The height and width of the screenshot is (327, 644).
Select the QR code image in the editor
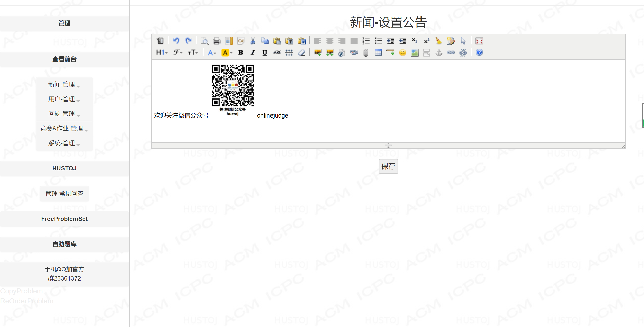233,90
